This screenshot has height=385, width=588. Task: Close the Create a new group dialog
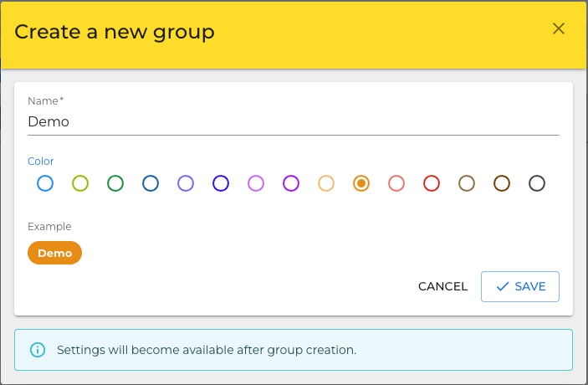coord(559,28)
